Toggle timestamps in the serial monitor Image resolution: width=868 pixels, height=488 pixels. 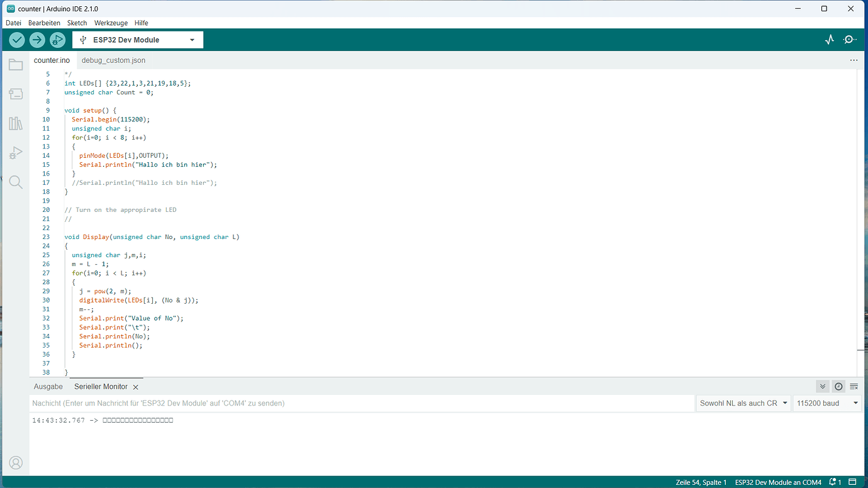838,386
